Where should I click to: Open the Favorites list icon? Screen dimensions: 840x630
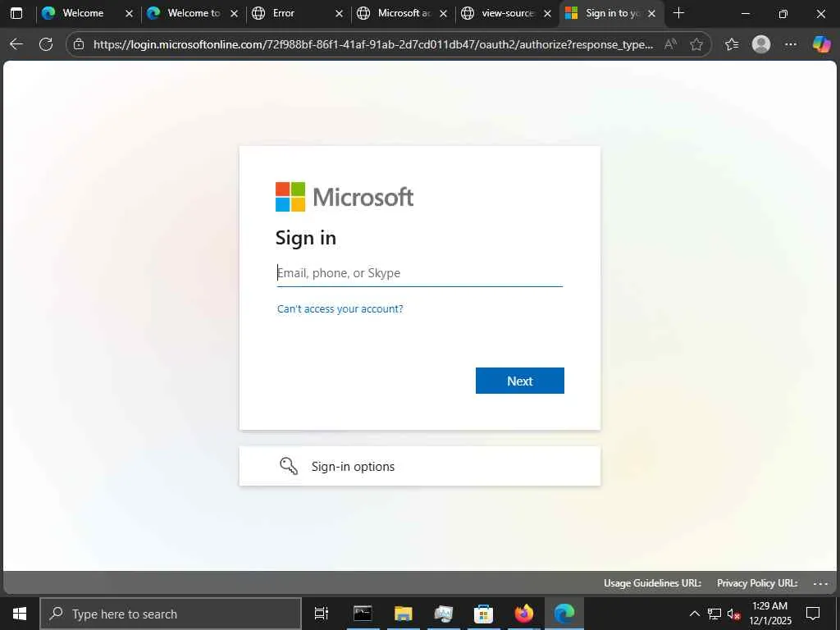tap(732, 44)
